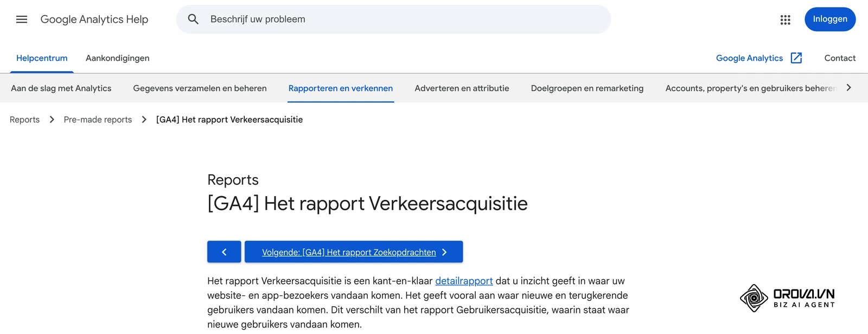Viewport: 868px width, 334px height.
Task: Click the 'Pre-made reports' breadcrumb
Action: 98,119
